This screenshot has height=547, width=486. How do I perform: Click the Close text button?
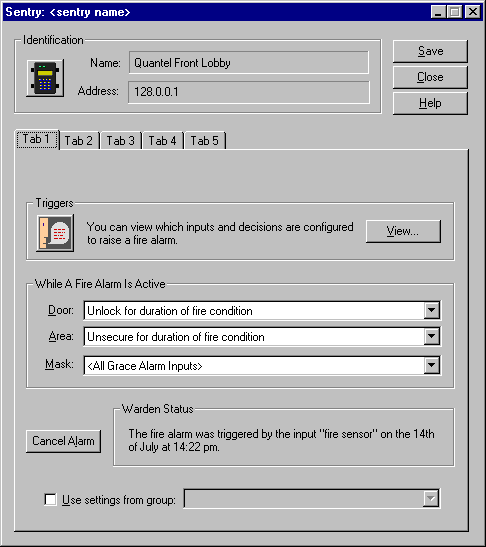pos(430,77)
